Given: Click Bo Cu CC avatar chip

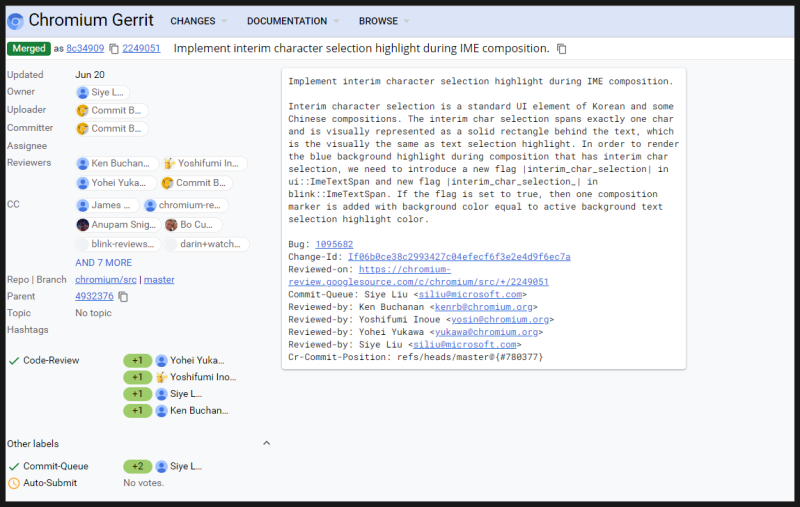Looking at the screenshot, I should pyautogui.click(x=172, y=225).
